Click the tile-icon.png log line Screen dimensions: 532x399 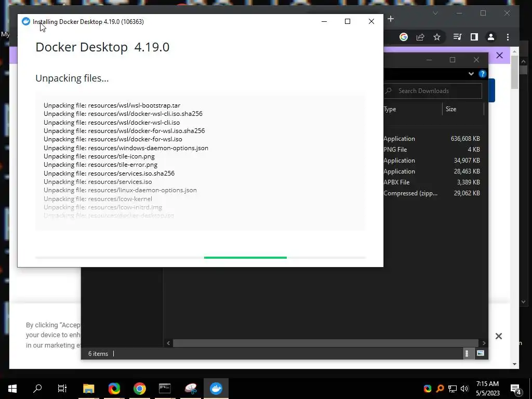pos(99,156)
